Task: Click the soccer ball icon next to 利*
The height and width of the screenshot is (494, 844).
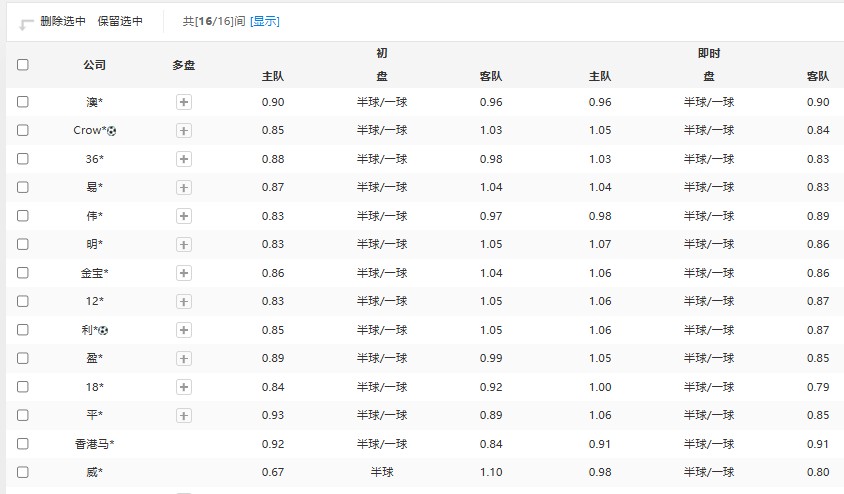Action: [104, 330]
